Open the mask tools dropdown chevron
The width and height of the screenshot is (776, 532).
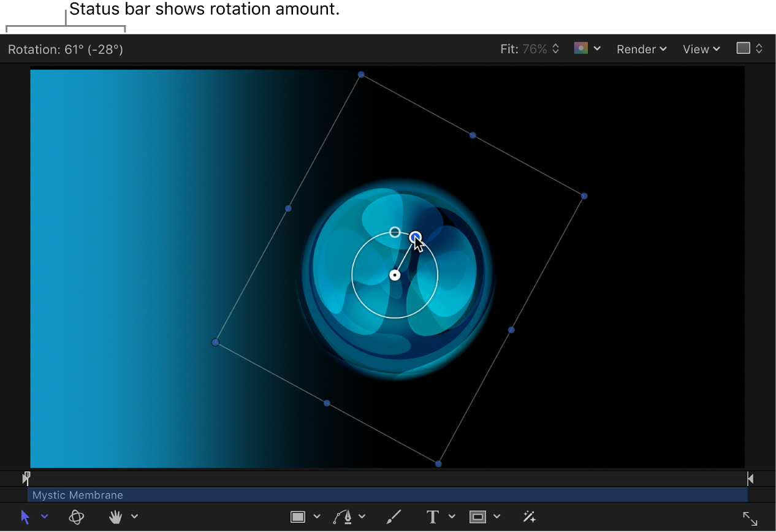[497, 517]
